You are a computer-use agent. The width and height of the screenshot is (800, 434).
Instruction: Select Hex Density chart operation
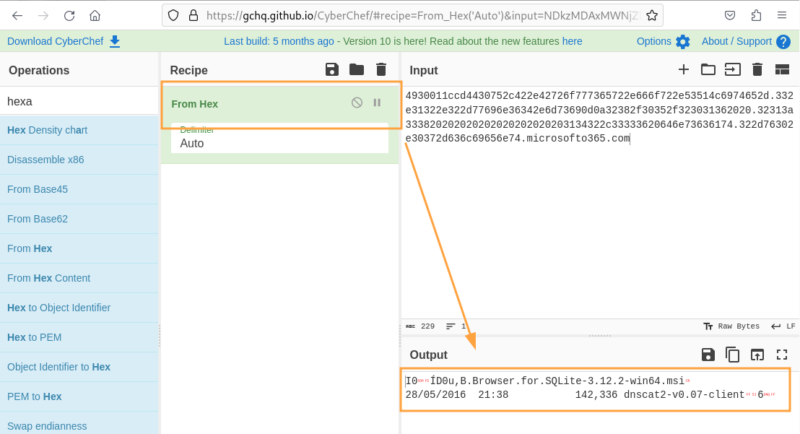(x=80, y=130)
